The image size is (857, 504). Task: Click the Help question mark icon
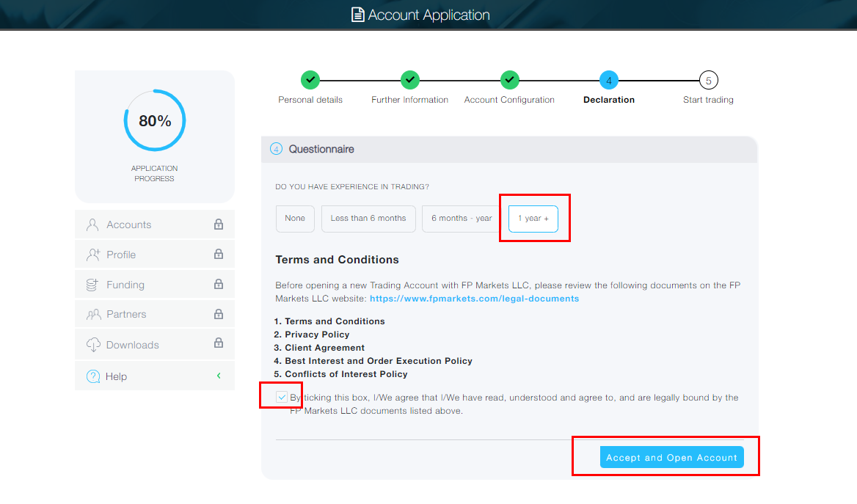point(93,376)
